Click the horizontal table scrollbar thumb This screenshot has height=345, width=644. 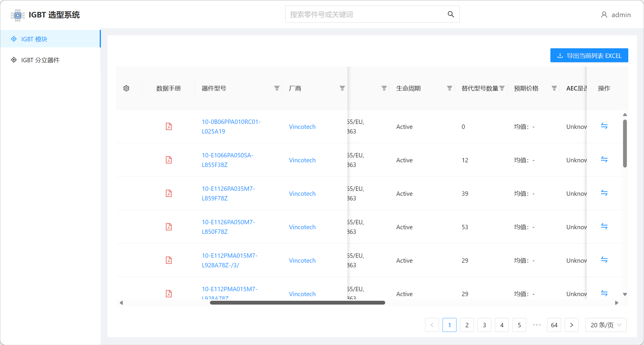[297, 303]
